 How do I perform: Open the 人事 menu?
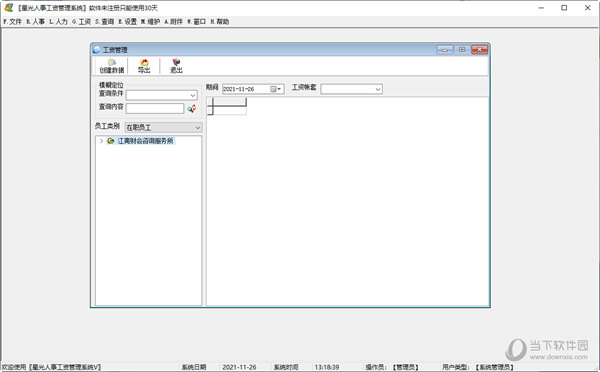tap(36, 22)
